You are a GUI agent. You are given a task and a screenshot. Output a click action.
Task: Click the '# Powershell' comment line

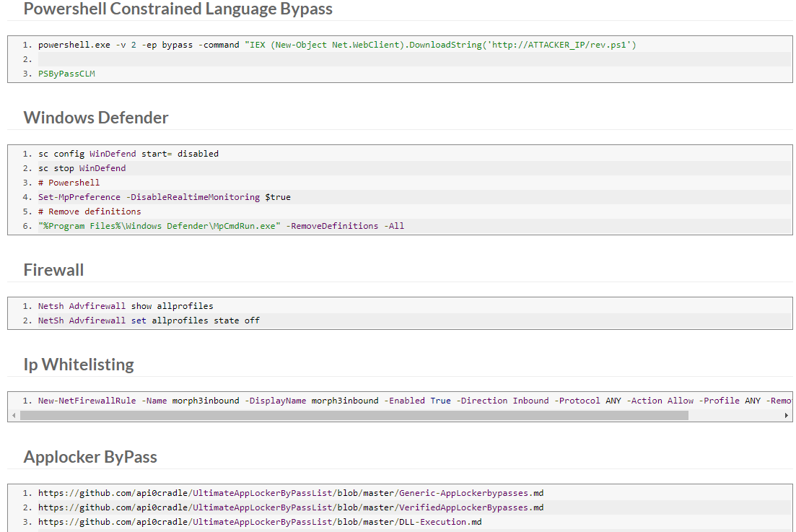coord(69,183)
